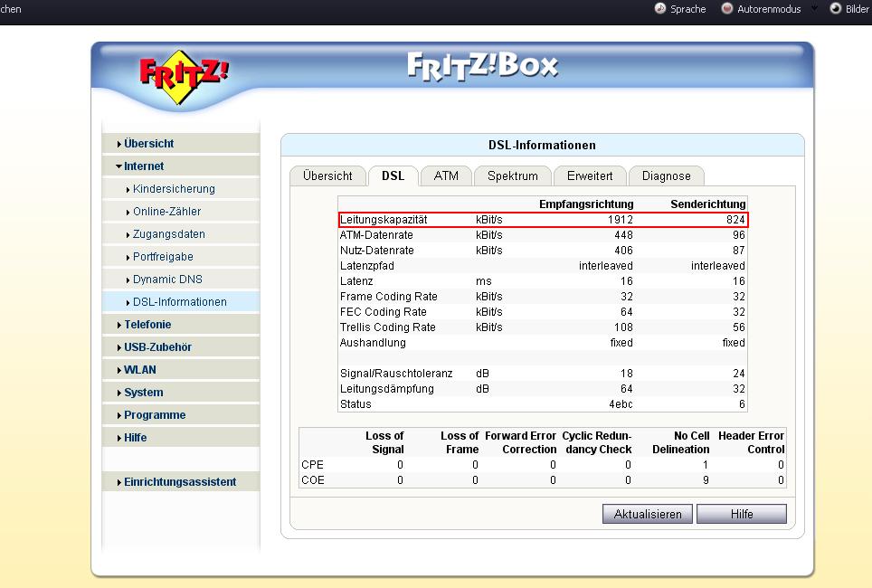Open the Zugangsdaten sidebar link

(x=169, y=234)
